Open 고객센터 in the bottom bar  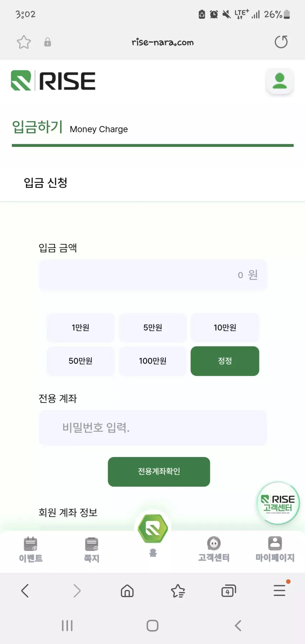click(214, 549)
